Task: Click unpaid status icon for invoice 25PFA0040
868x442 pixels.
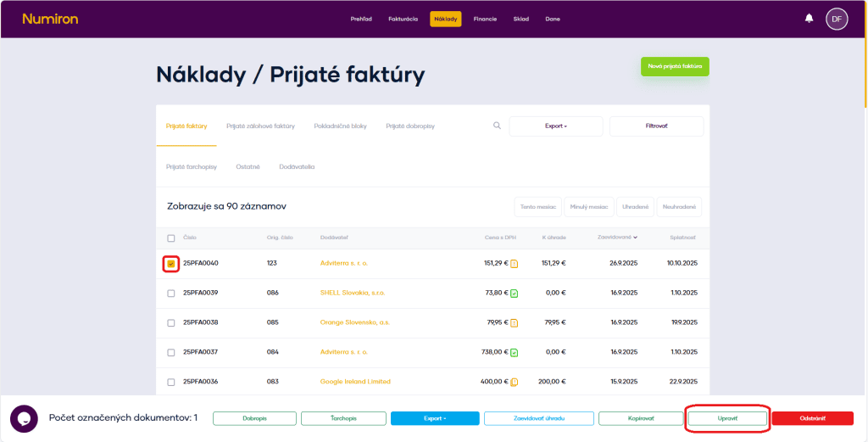Action: point(515,264)
